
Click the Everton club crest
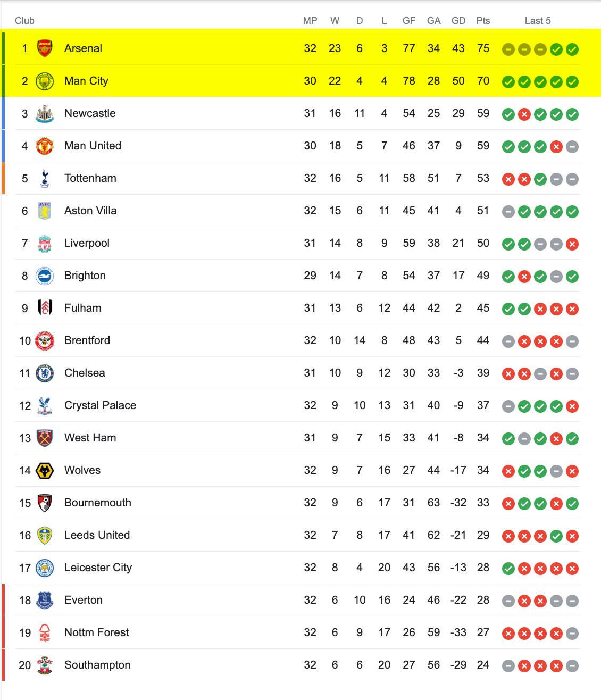(45, 600)
